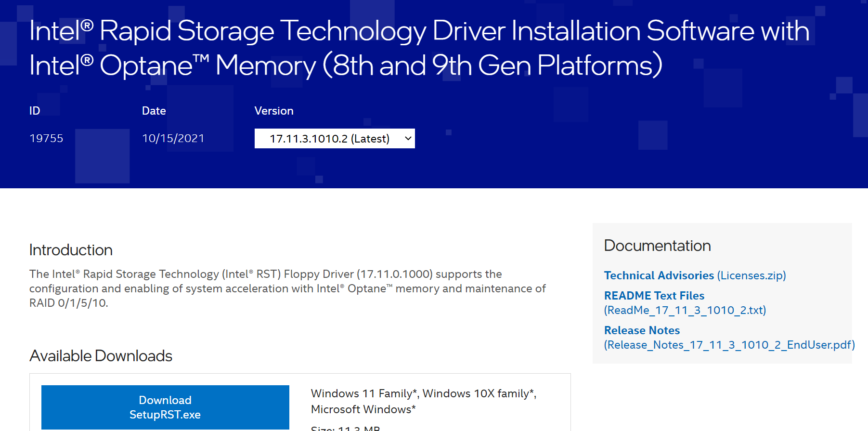
Task: Click the Documentation panel heading
Action: pyautogui.click(x=657, y=246)
